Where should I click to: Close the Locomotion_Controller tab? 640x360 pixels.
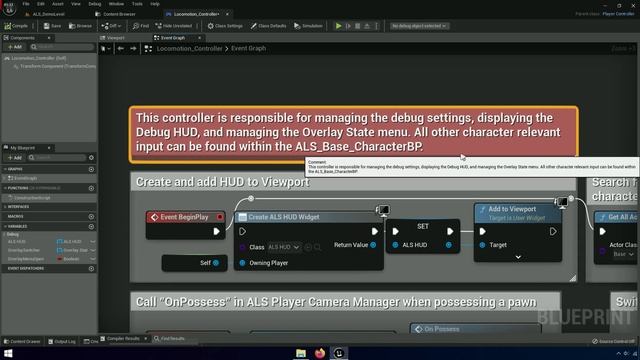click(x=227, y=14)
